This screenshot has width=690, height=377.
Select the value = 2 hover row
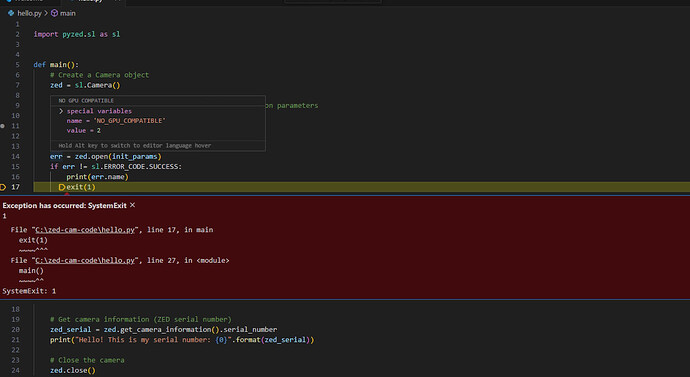tap(84, 131)
